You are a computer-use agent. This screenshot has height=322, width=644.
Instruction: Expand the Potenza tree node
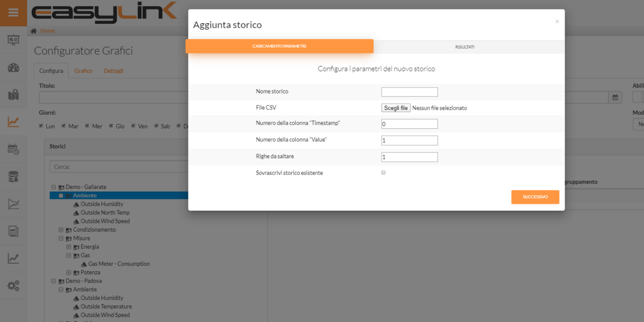[x=68, y=272]
